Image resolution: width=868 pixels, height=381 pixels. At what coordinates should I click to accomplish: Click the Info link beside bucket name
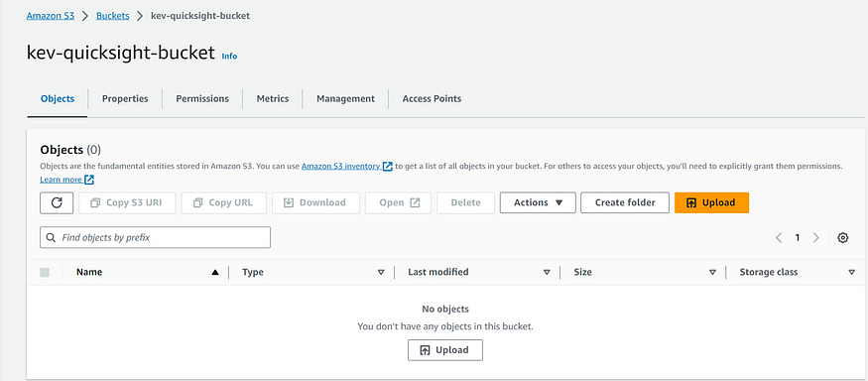pyautogui.click(x=230, y=56)
